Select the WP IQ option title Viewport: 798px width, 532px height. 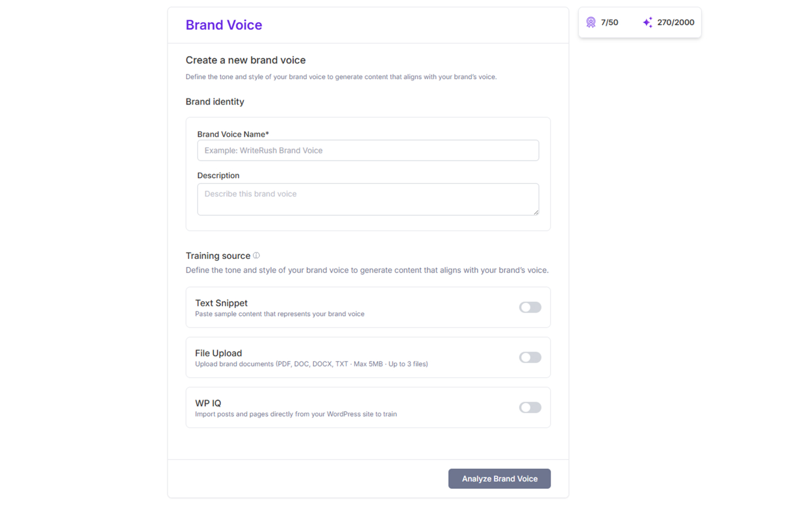tap(208, 403)
